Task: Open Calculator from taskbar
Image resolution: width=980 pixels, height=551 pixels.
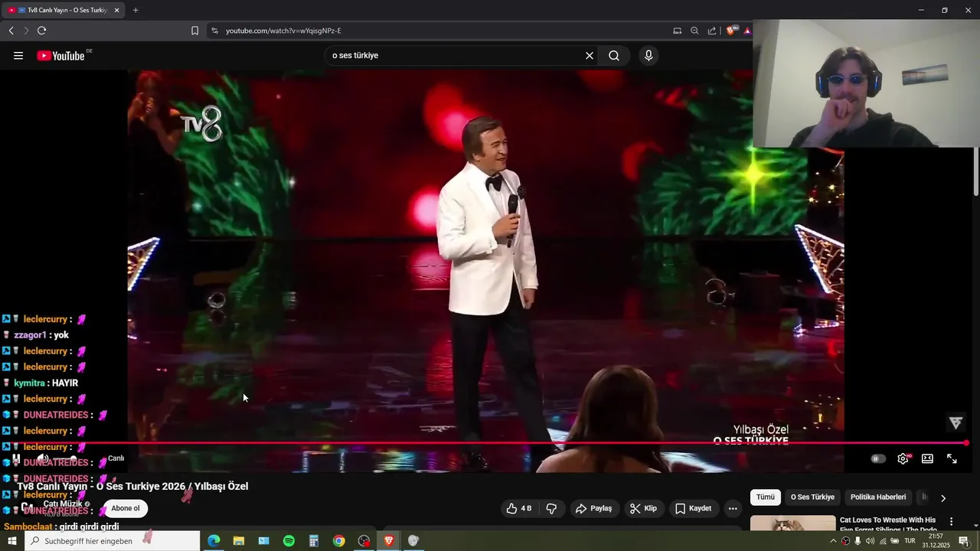Action: pos(314,541)
